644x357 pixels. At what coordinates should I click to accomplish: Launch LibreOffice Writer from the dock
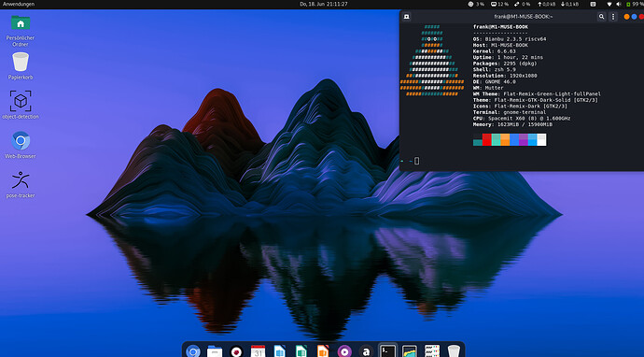click(x=280, y=350)
